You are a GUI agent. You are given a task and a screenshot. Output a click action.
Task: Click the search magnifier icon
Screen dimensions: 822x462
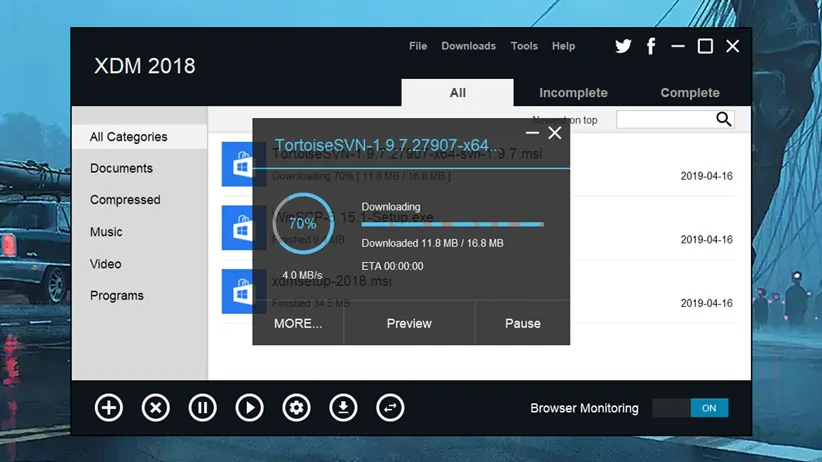coord(724,120)
